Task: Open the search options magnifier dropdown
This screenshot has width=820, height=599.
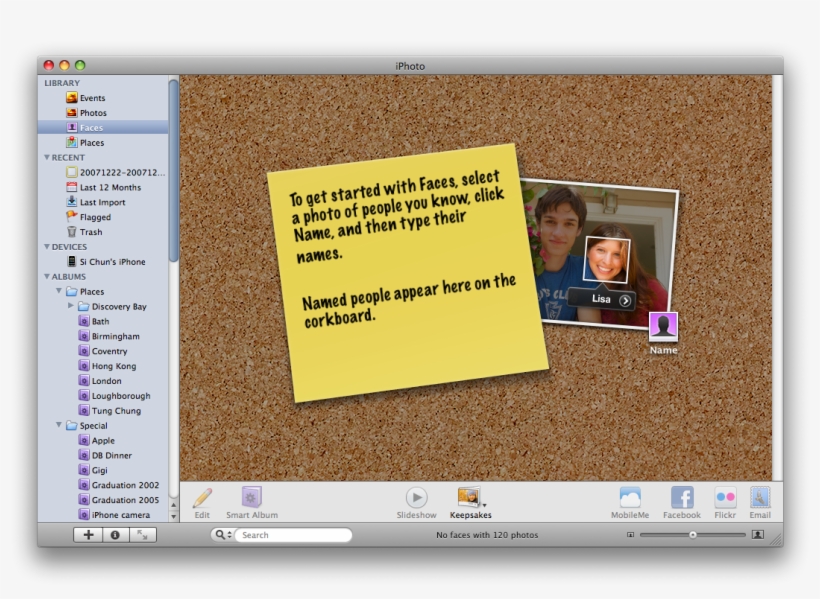Action: click(223, 535)
